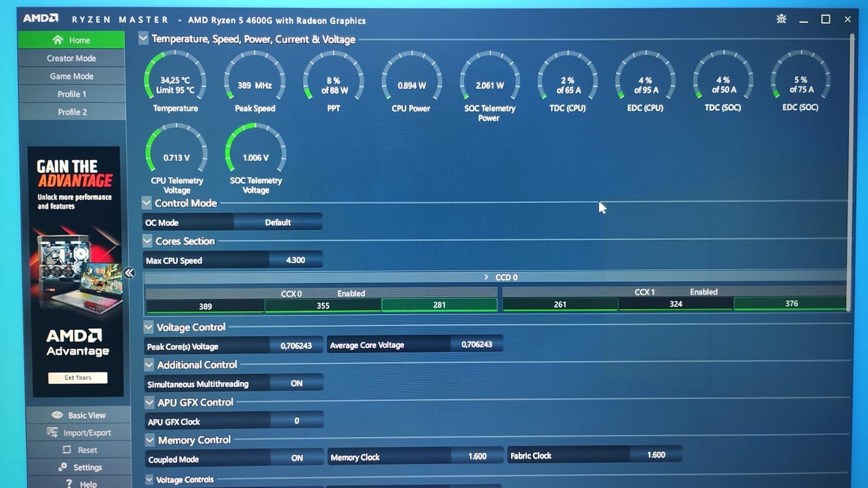Click the Settings label
Viewport: 868px width, 488px height.
(88, 467)
